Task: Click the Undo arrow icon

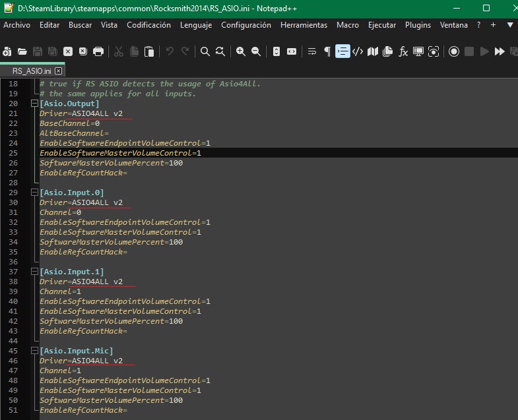Action: pos(170,51)
